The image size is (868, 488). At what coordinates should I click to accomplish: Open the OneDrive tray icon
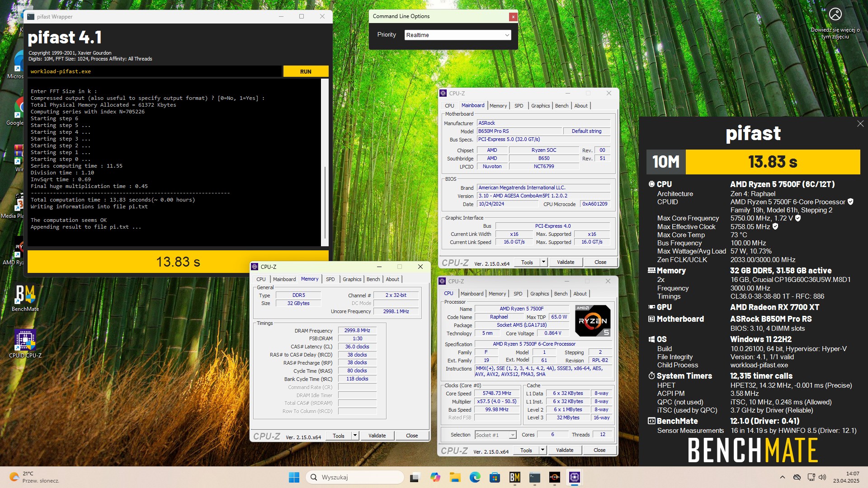[797, 477]
